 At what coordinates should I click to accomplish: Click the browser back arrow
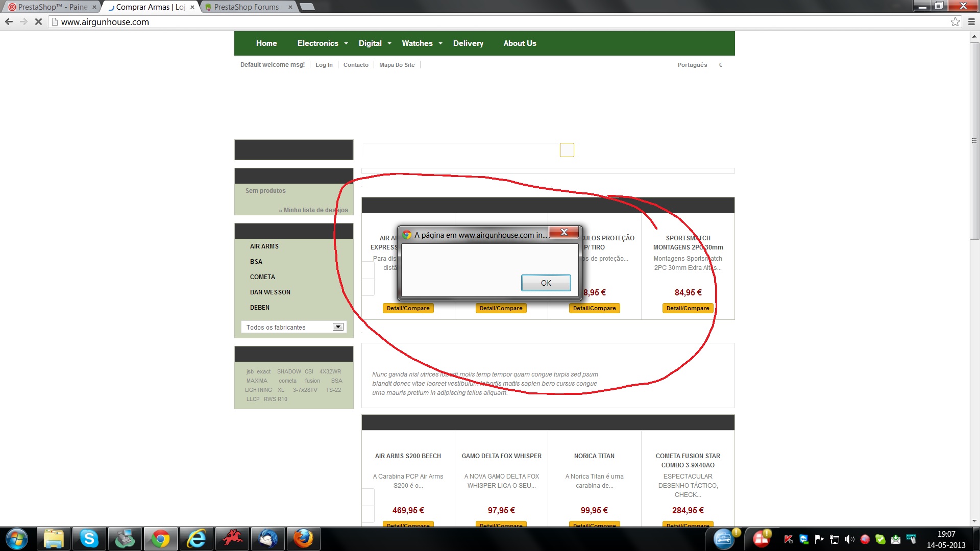(9, 22)
